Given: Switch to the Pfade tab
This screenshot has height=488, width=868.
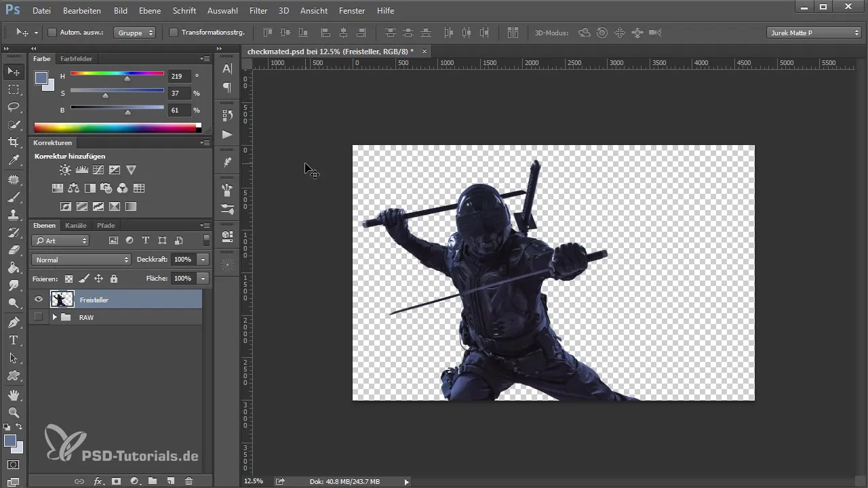Looking at the screenshot, I should pos(106,225).
